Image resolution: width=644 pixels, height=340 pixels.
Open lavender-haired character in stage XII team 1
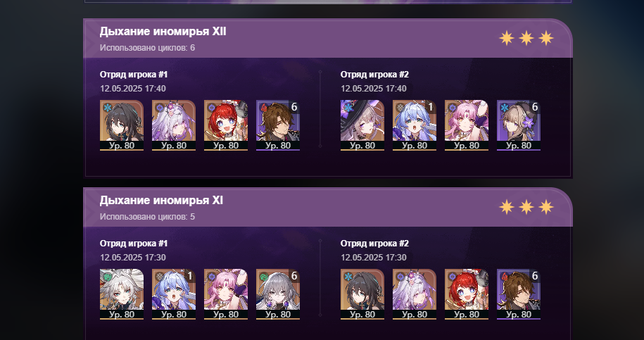[174, 125]
